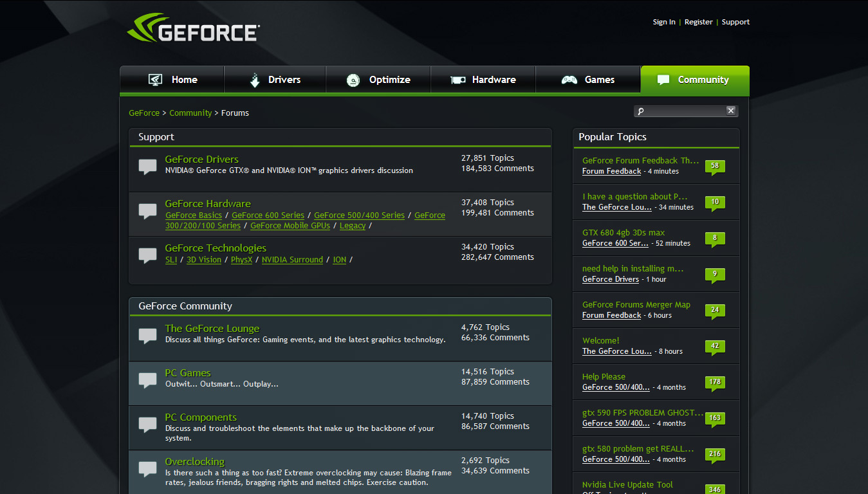Open the Home tab
868x494 pixels.
[x=172, y=80]
